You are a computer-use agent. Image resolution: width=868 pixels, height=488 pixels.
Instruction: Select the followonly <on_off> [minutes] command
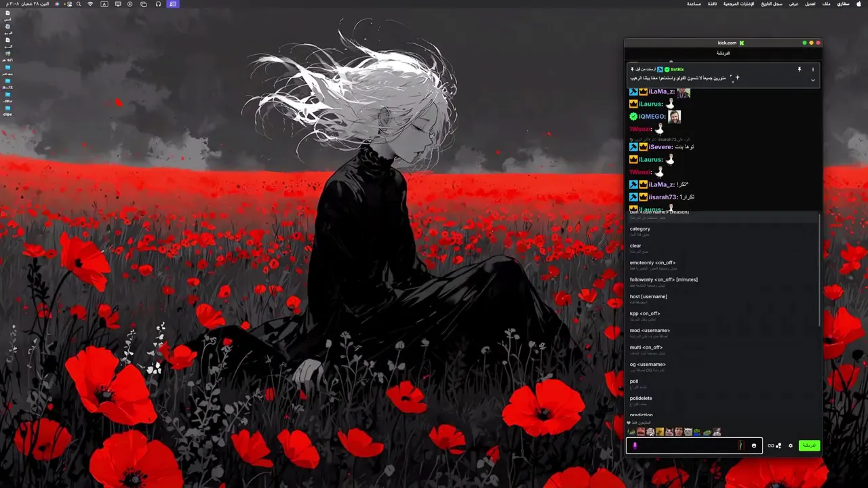pos(722,282)
